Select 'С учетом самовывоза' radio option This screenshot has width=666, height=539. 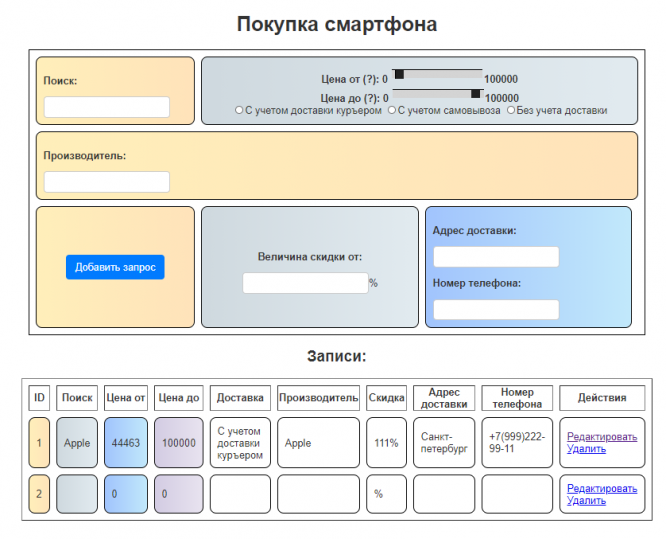coord(391,110)
